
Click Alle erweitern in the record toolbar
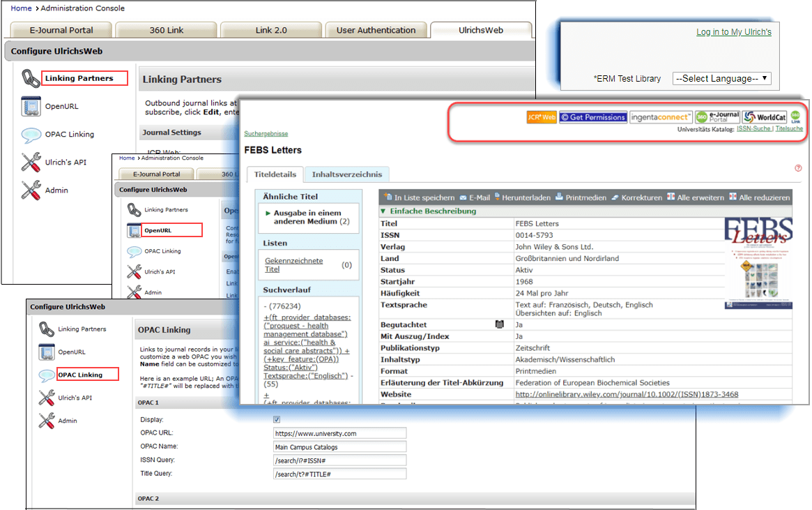click(x=696, y=197)
